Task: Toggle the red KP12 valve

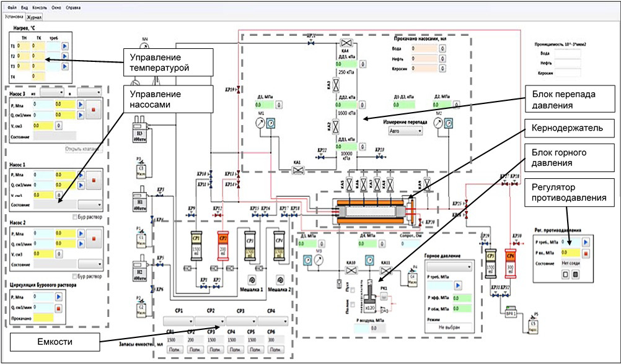Action: point(218,215)
